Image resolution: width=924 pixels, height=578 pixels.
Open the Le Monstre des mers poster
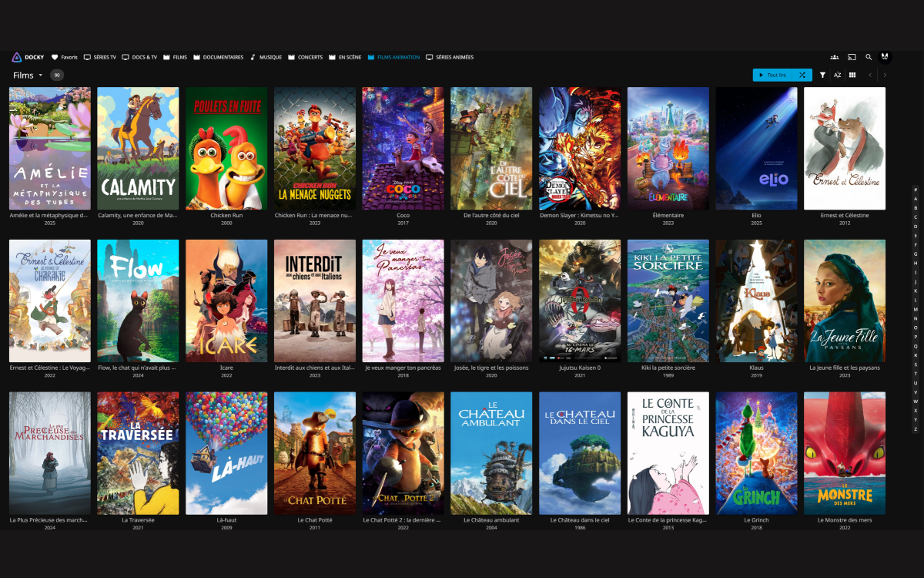(x=845, y=453)
